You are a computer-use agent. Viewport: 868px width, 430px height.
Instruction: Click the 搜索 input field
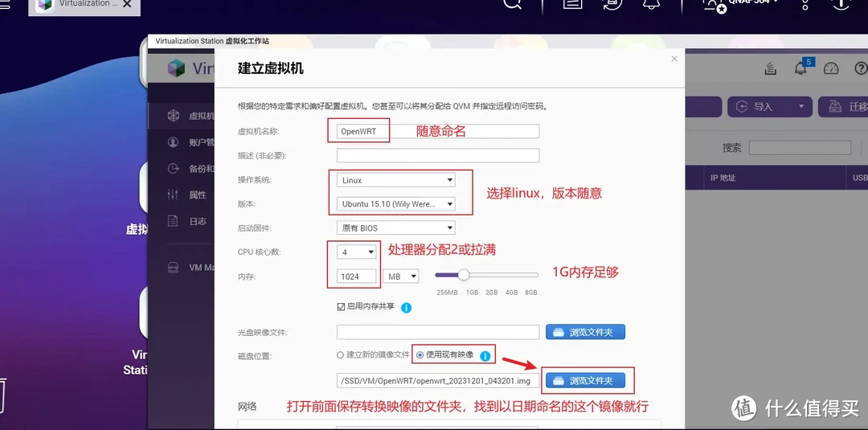pos(800,148)
